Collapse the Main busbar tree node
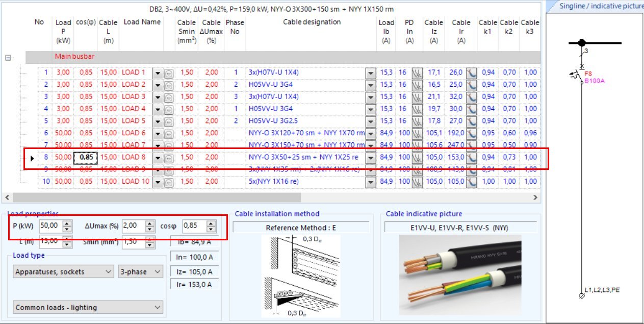The height and width of the screenshot is (324, 644). click(x=8, y=58)
